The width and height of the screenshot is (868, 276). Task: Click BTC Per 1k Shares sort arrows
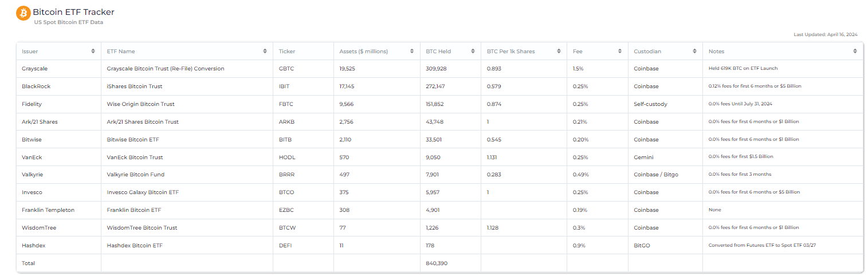click(x=559, y=52)
